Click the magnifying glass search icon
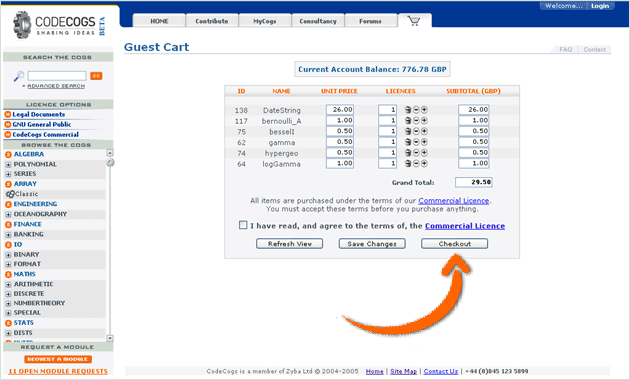Screen dimensions: 630x380 (18, 76)
